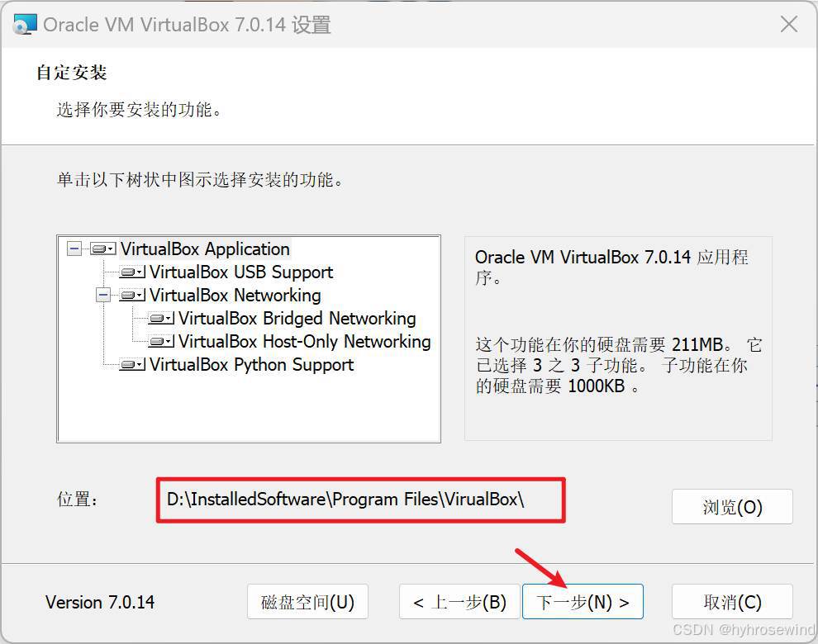Click the Host-Only Networking feature icon

161,342
